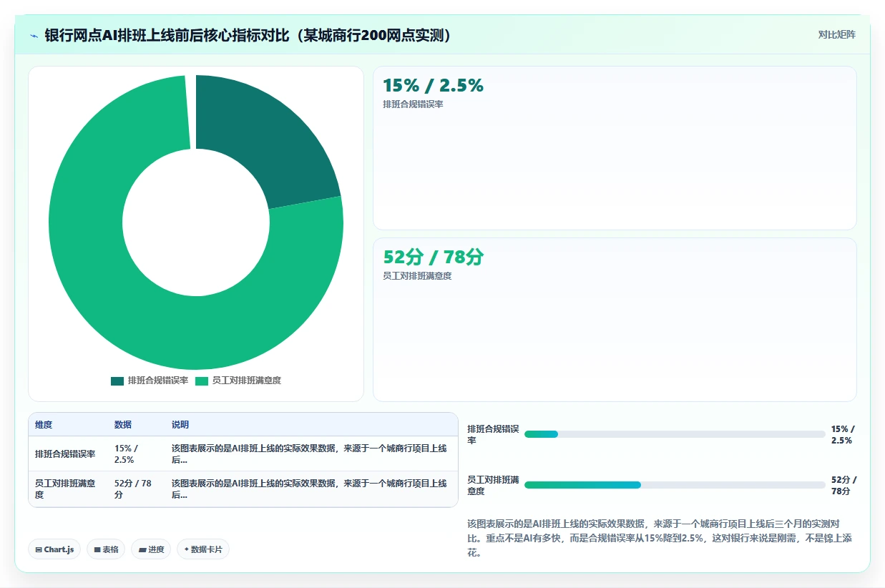This screenshot has height=588, width=885.
Task: Click the 员工对排班满意度 progress bar
Action: coord(675,485)
